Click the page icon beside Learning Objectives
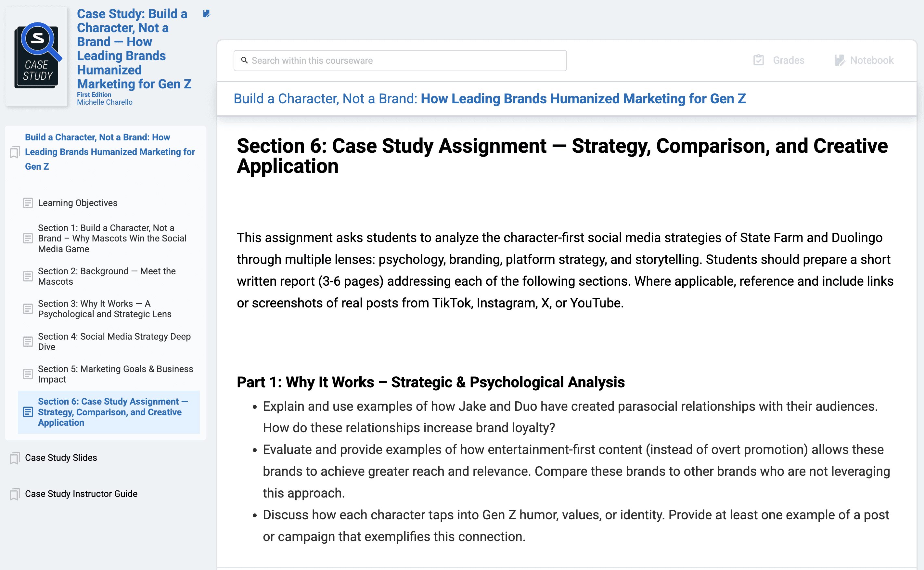 (x=28, y=203)
